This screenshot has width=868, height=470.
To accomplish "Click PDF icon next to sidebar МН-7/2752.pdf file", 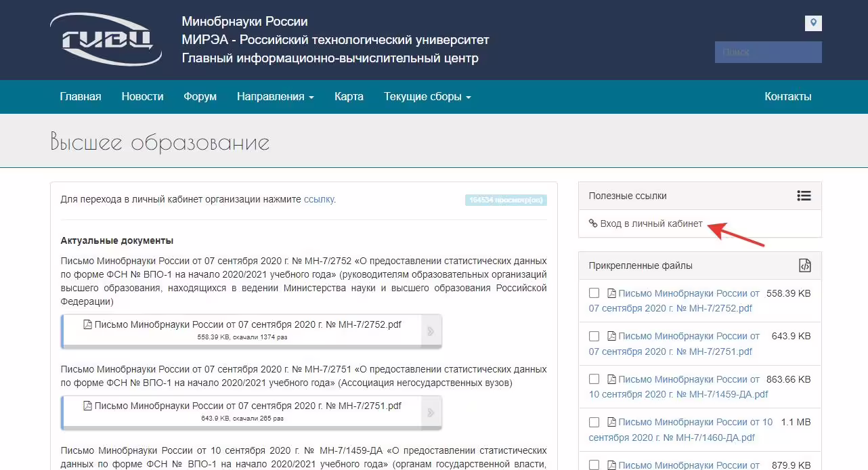I will point(611,293).
